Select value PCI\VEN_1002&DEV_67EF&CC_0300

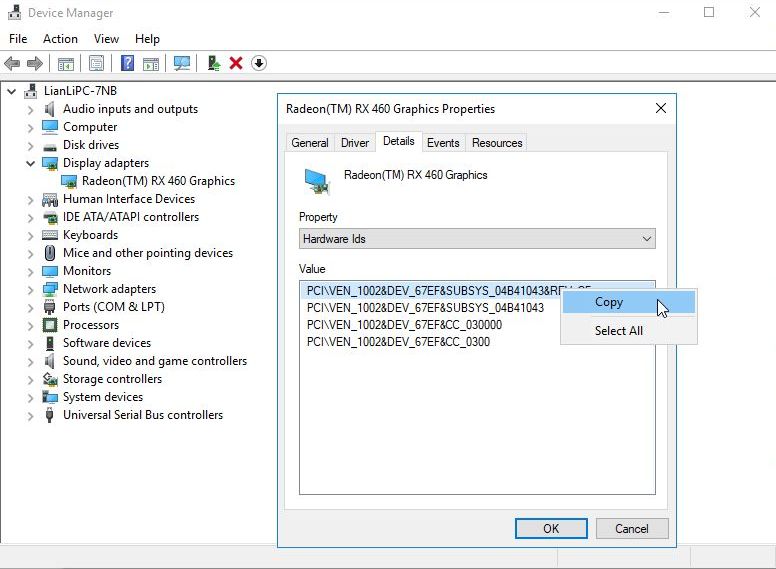click(398, 342)
